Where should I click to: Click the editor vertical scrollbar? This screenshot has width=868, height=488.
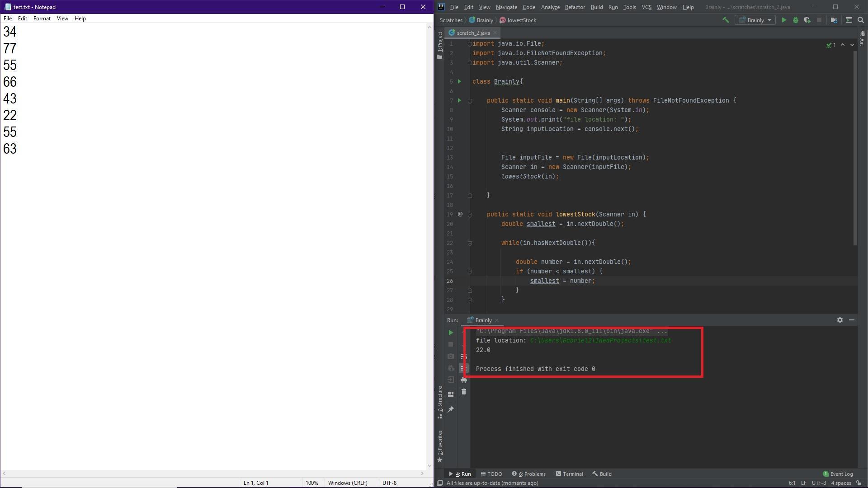855,149
